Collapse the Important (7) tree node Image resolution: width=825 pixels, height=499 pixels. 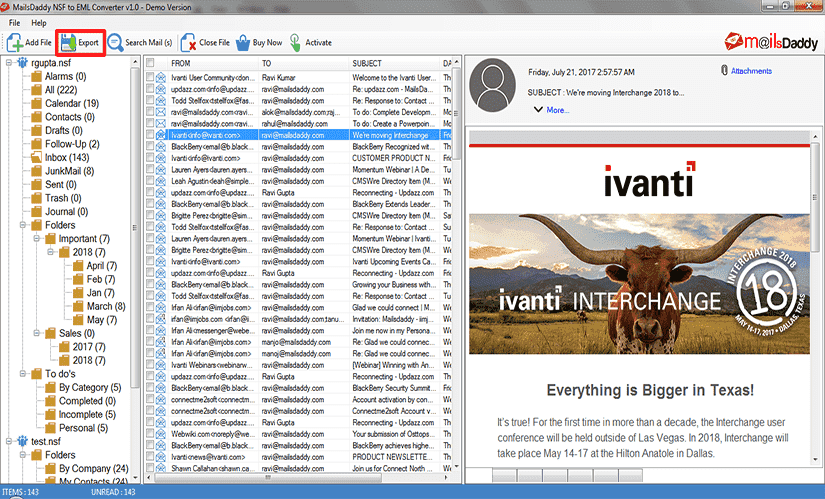pyautogui.click(x=37, y=238)
